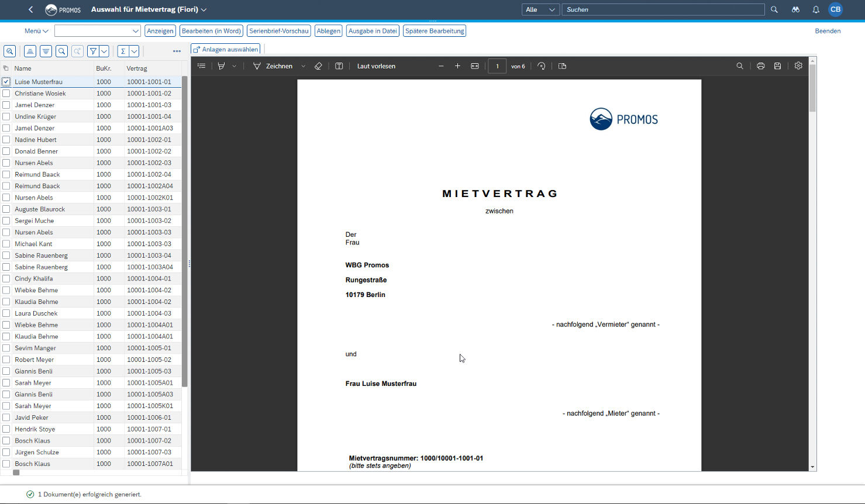Rotate the PDF document
The image size is (865, 504).
pyautogui.click(x=542, y=66)
